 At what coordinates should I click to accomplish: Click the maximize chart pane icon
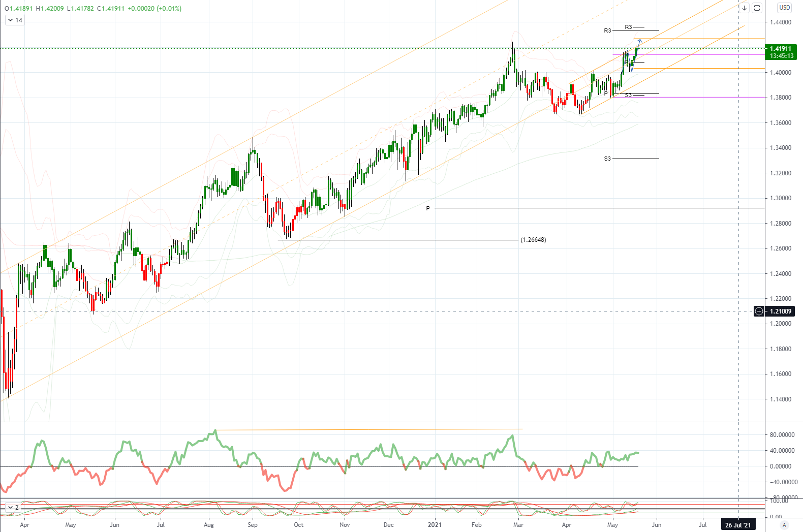757,8
